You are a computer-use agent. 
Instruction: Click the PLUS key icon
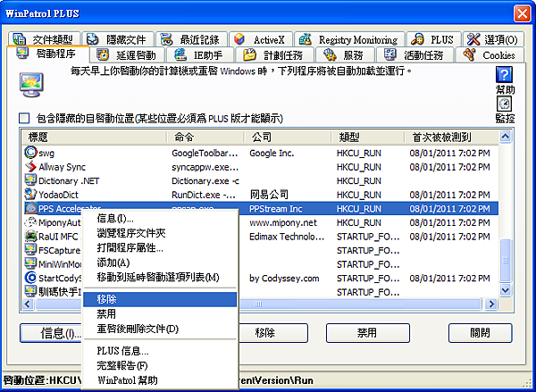tap(417, 39)
